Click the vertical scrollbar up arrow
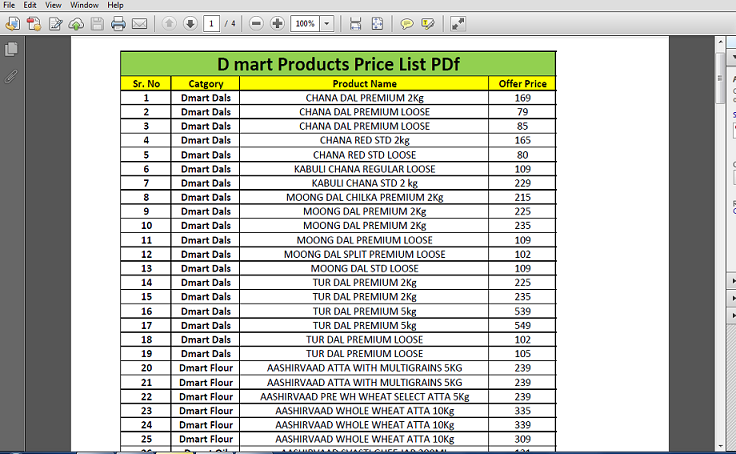Image resolution: width=736 pixels, height=454 pixels. coord(721,42)
